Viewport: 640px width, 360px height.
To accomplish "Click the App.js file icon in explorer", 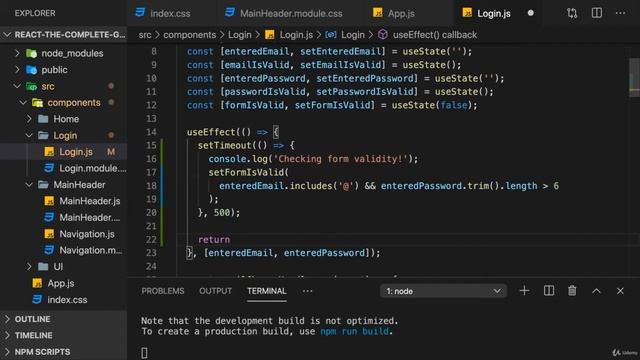I will point(37,283).
